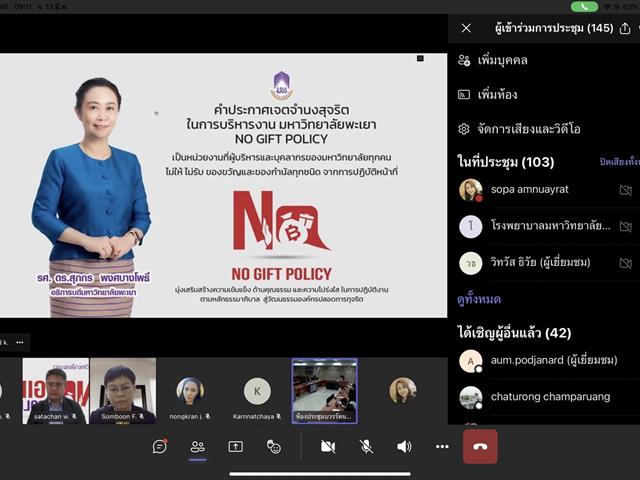This screenshot has width=640, height=480.
Task: Tap camera-off icon for โรงพยาบาลมหาวิทยาลัย row
Action: (x=625, y=226)
